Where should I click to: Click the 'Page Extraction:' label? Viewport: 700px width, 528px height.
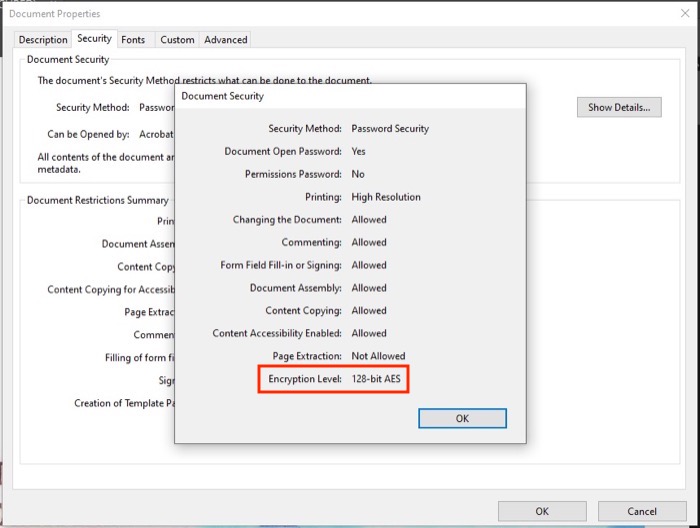(307, 356)
